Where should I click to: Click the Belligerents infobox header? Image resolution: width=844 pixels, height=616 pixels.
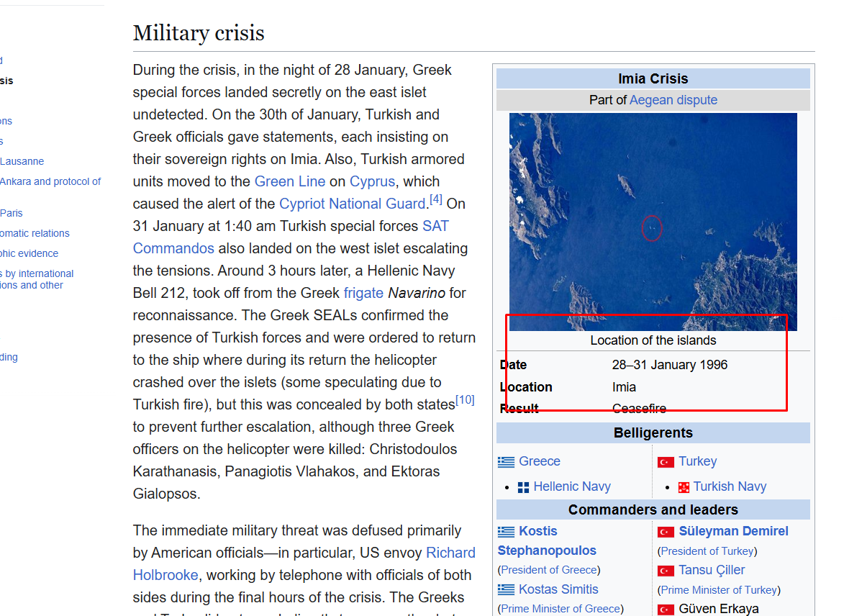tap(653, 433)
